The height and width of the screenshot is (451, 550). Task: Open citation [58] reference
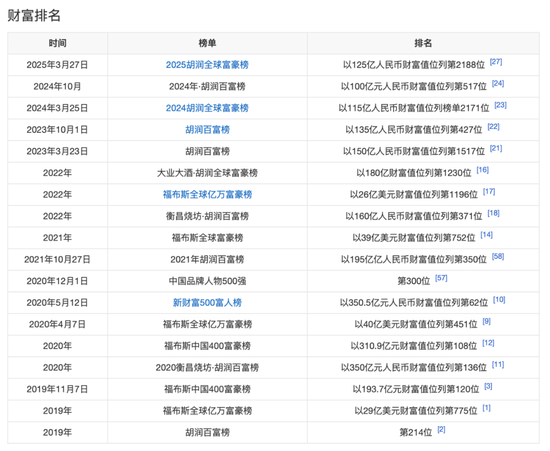[x=498, y=256]
